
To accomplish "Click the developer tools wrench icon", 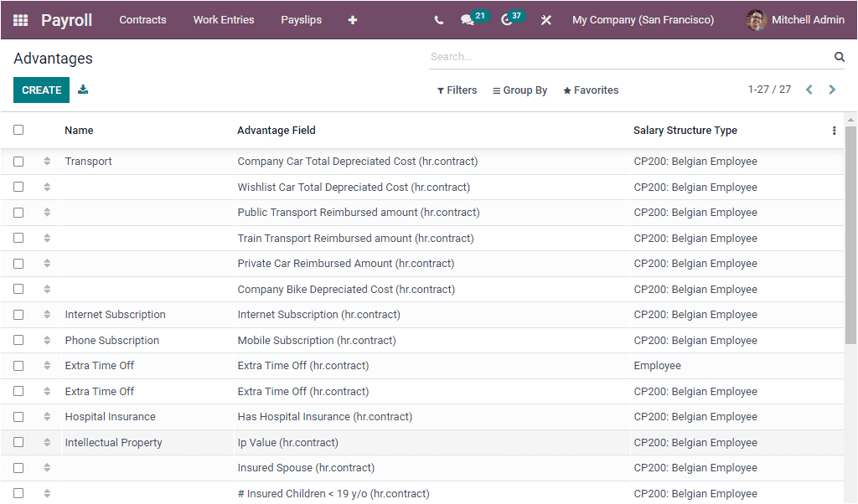I will point(545,19).
